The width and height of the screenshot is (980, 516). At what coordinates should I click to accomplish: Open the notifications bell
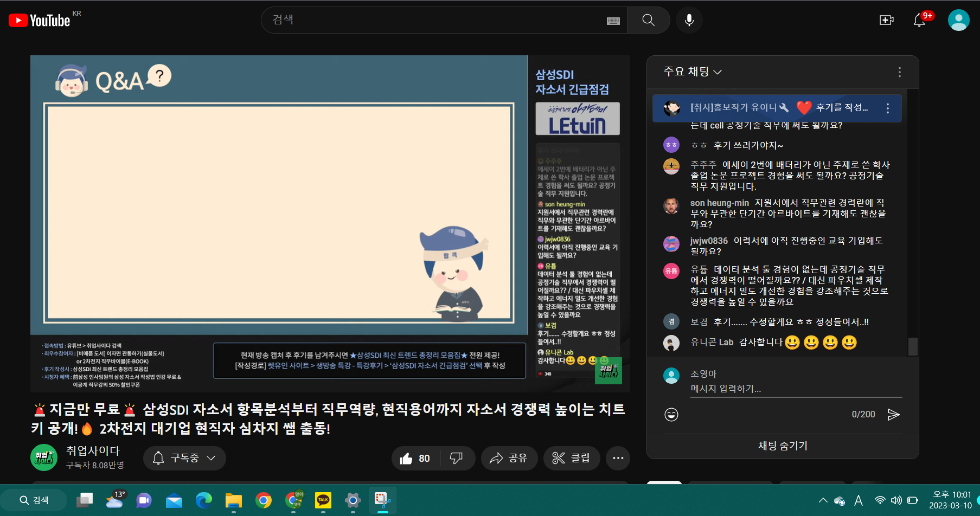pos(919,20)
